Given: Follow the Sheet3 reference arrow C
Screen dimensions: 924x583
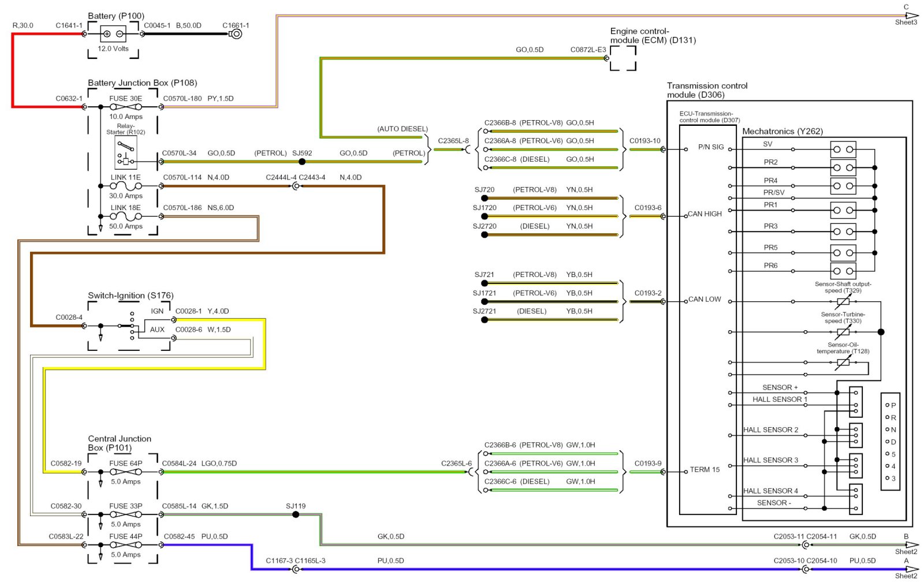Looking at the screenshot, I should (x=911, y=16).
